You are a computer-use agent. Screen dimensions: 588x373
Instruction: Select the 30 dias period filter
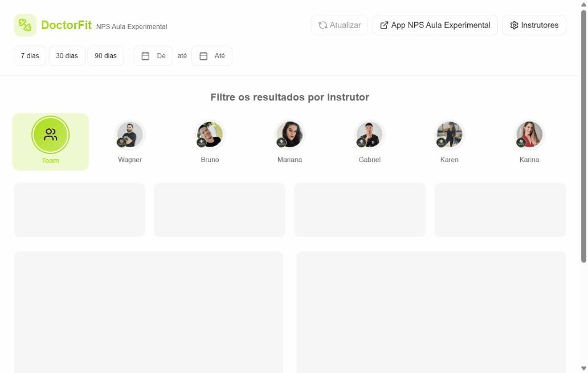pyautogui.click(x=67, y=56)
